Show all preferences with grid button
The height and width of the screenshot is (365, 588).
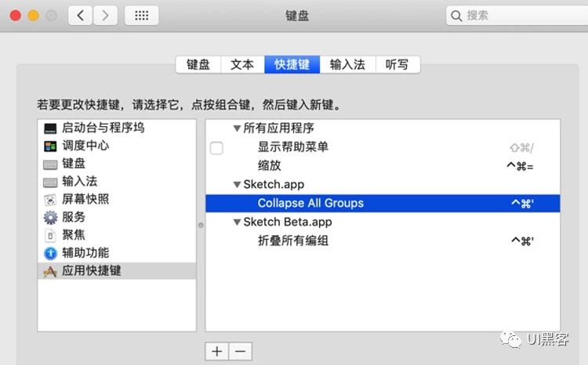(x=141, y=15)
